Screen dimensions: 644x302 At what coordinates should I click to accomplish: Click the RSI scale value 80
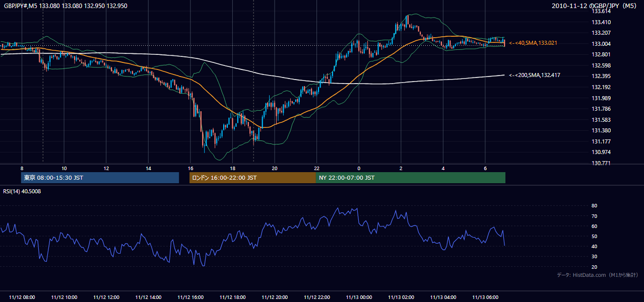[x=594, y=206]
